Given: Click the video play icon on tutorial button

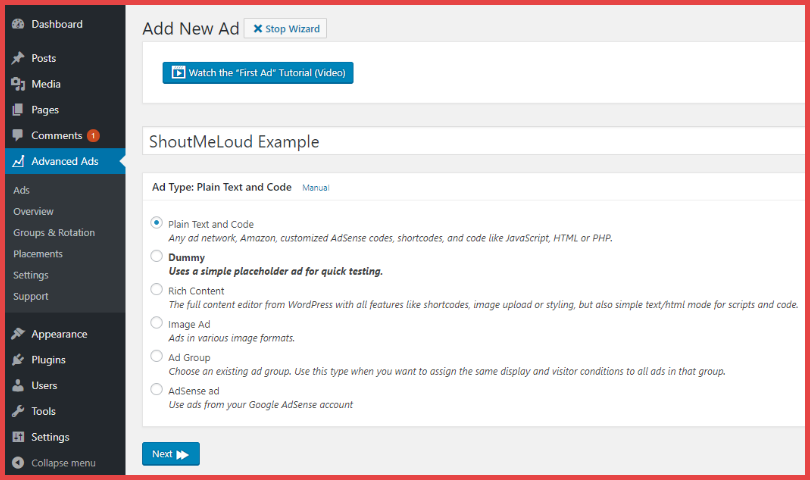Looking at the screenshot, I should click(x=178, y=72).
